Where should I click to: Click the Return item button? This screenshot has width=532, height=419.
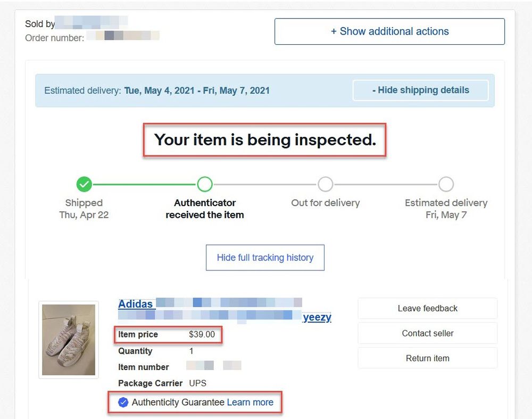[x=427, y=358]
